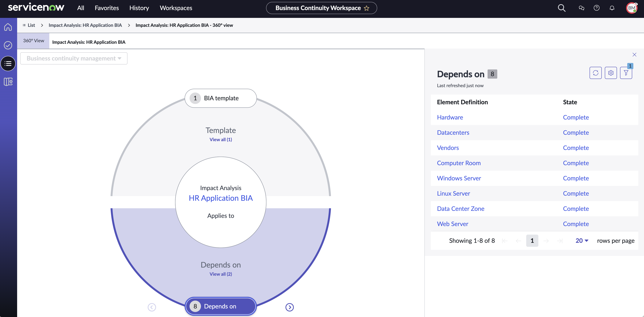Viewport: 644px width, 317px height.
Task: Open the HR Application BIA link in diagram
Action: click(x=221, y=198)
